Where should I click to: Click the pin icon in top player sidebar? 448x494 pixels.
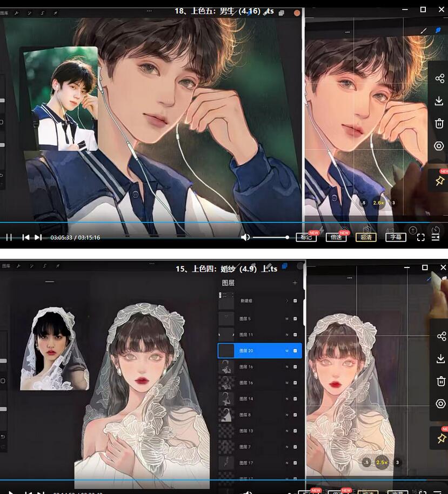[x=439, y=181]
